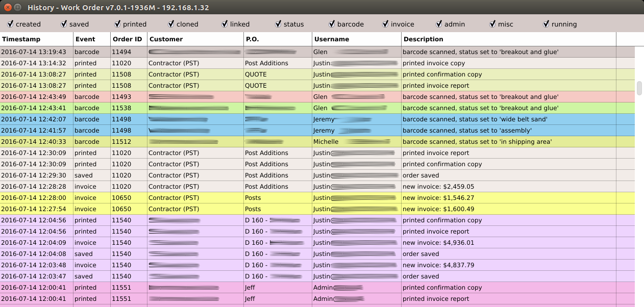Toggle the 'cloned' checkbox
Viewport: 644px width, 307px height.
(x=171, y=24)
